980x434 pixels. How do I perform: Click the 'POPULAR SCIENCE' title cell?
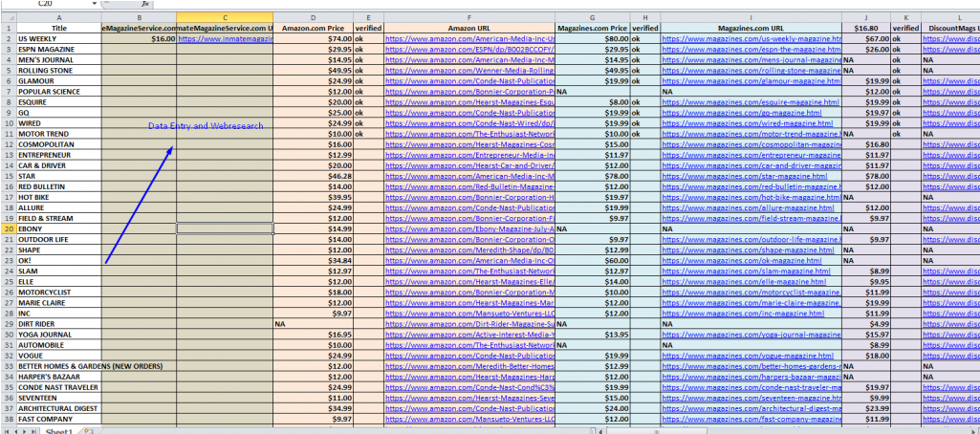pyautogui.click(x=59, y=92)
